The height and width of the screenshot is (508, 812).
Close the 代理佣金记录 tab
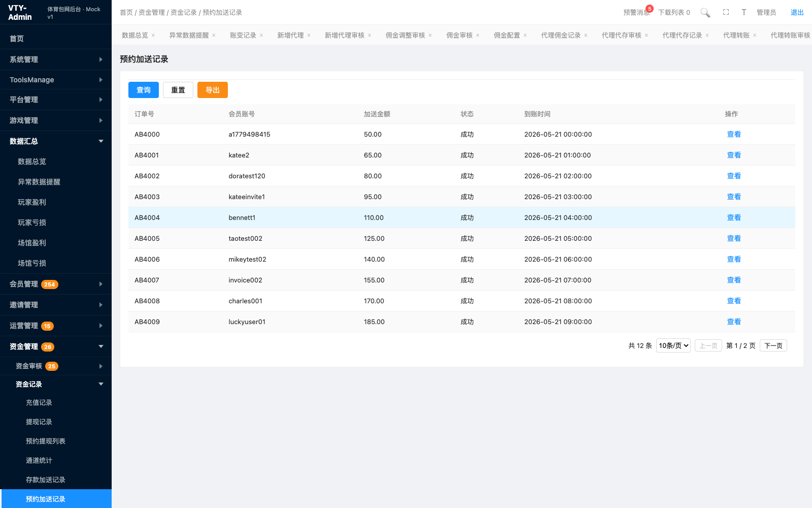[586, 36]
